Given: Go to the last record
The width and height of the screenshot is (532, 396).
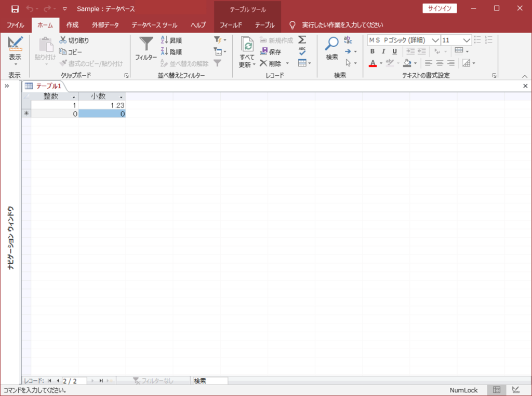Looking at the screenshot, I should click(101, 381).
